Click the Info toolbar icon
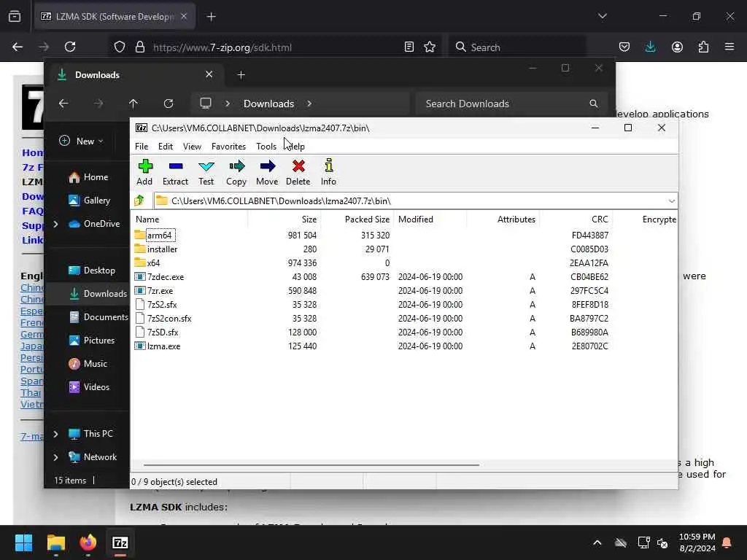Image resolution: width=747 pixels, height=560 pixels. [328, 172]
